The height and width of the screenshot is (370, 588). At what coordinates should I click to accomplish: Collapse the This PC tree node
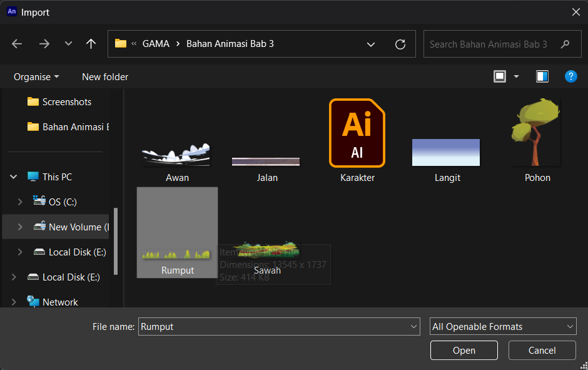(x=14, y=177)
